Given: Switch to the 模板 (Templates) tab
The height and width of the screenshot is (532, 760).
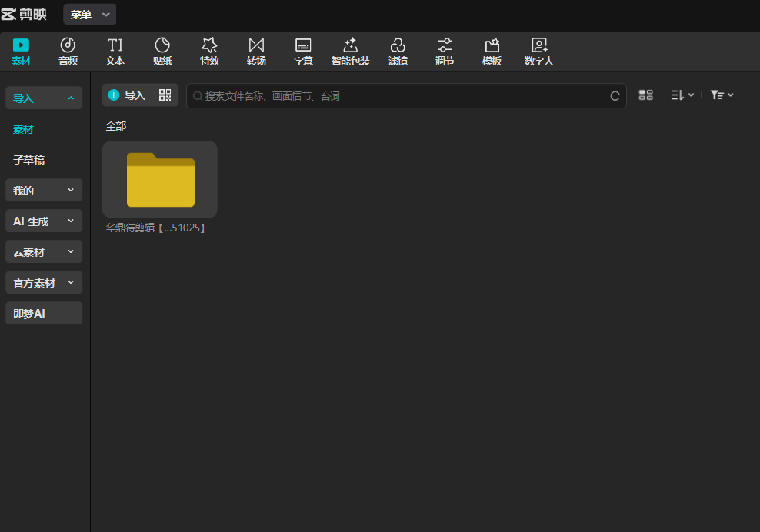Looking at the screenshot, I should 492,52.
